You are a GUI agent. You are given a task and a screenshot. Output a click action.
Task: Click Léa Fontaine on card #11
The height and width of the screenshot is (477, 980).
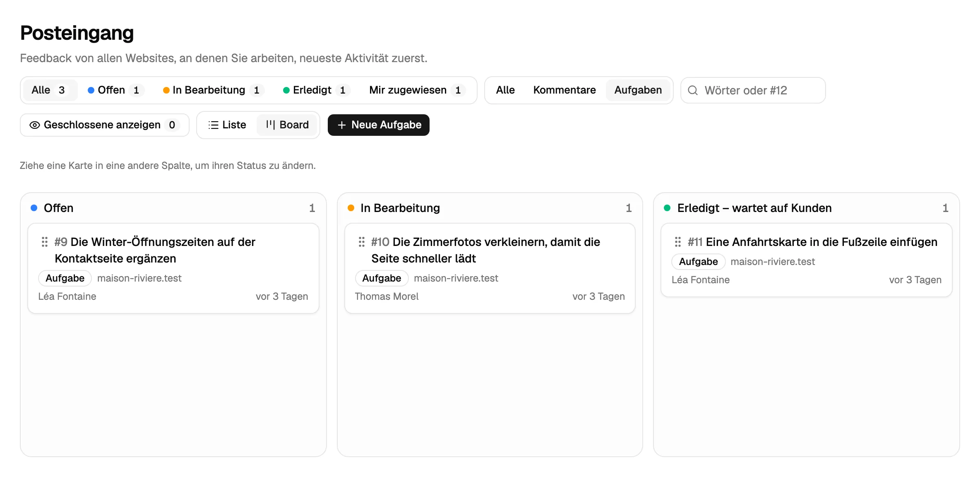point(701,280)
